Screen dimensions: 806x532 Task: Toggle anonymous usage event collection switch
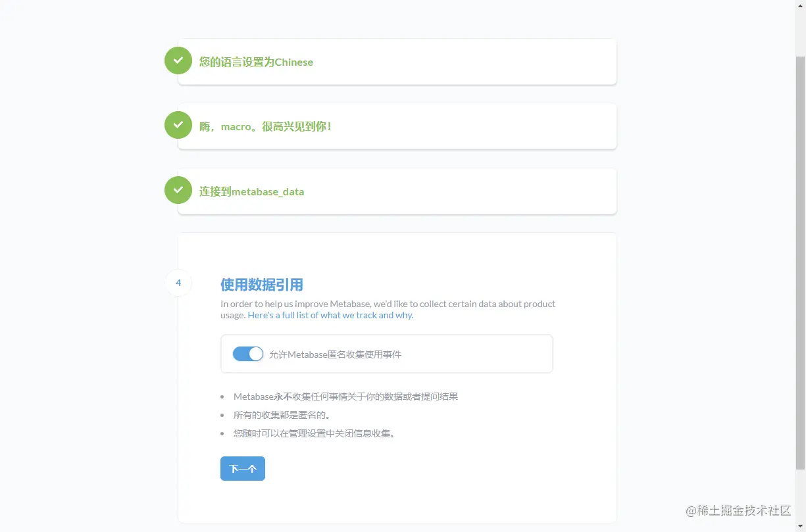[x=248, y=354]
